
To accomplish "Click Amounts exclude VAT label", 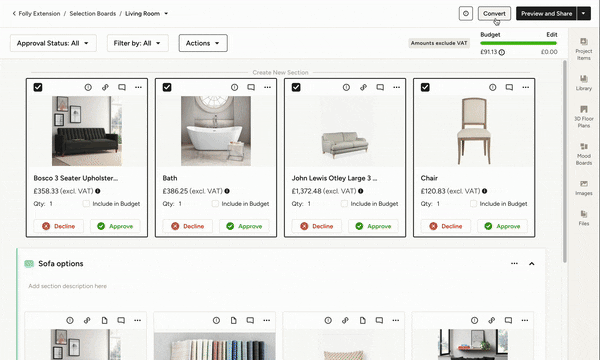I will pos(439,43).
